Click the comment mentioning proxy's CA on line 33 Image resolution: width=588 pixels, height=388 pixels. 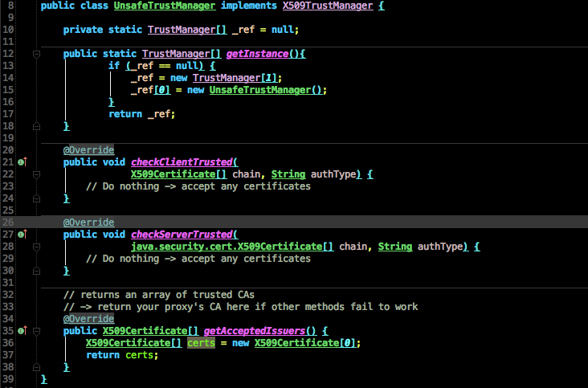click(x=240, y=307)
